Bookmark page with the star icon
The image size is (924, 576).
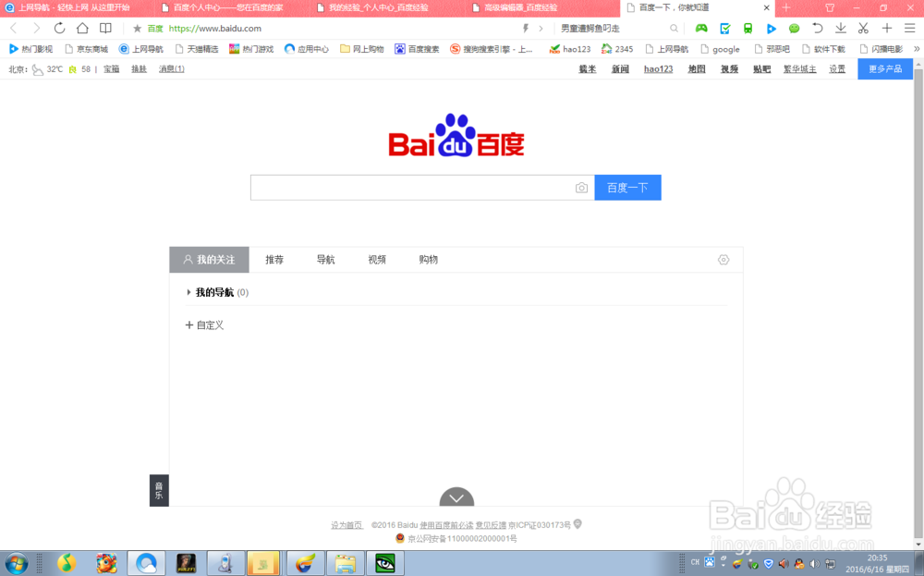(x=138, y=29)
